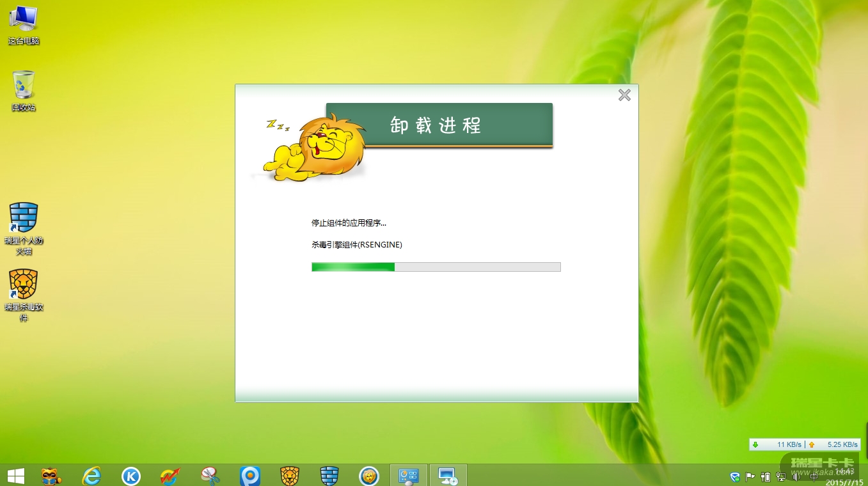Open the red arrow chart taskbar app
Image resolution: width=868 pixels, height=486 pixels.
[x=170, y=476]
